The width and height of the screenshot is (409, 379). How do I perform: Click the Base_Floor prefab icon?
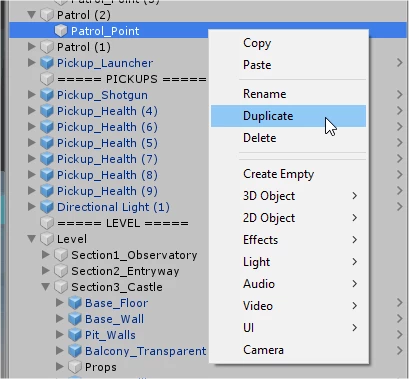coord(75,303)
